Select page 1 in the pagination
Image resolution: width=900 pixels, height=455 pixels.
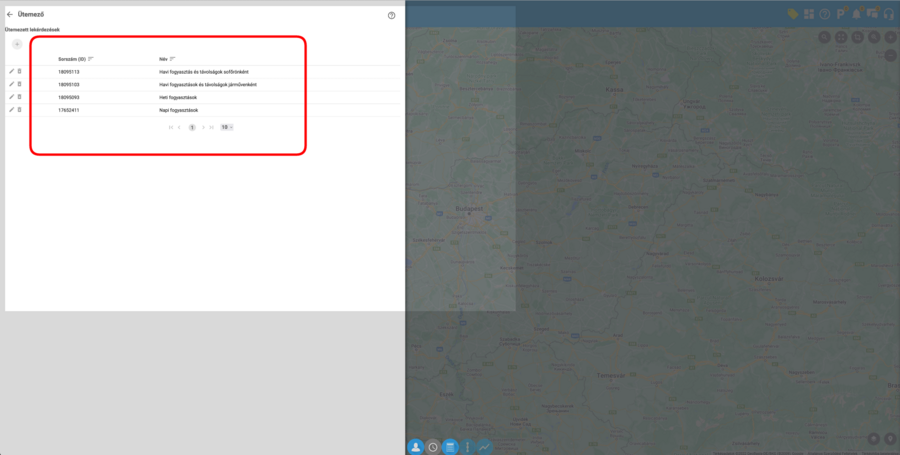click(191, 127)
